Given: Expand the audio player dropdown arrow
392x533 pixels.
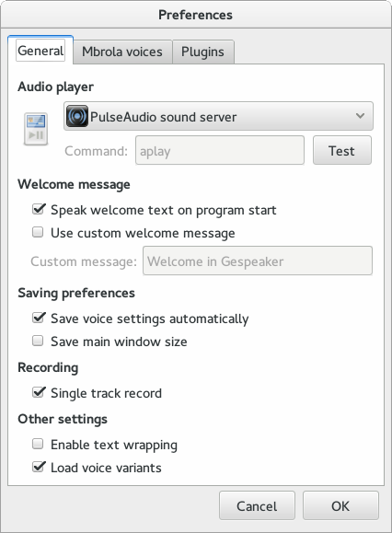Looking at the screenshot, I should [360, 116].
